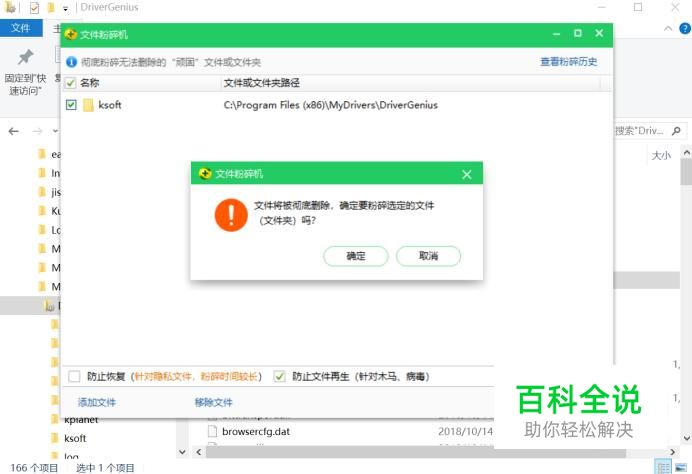Click the shredder logo icon in main title bar
692x474 pixels.
click(71, 34)
